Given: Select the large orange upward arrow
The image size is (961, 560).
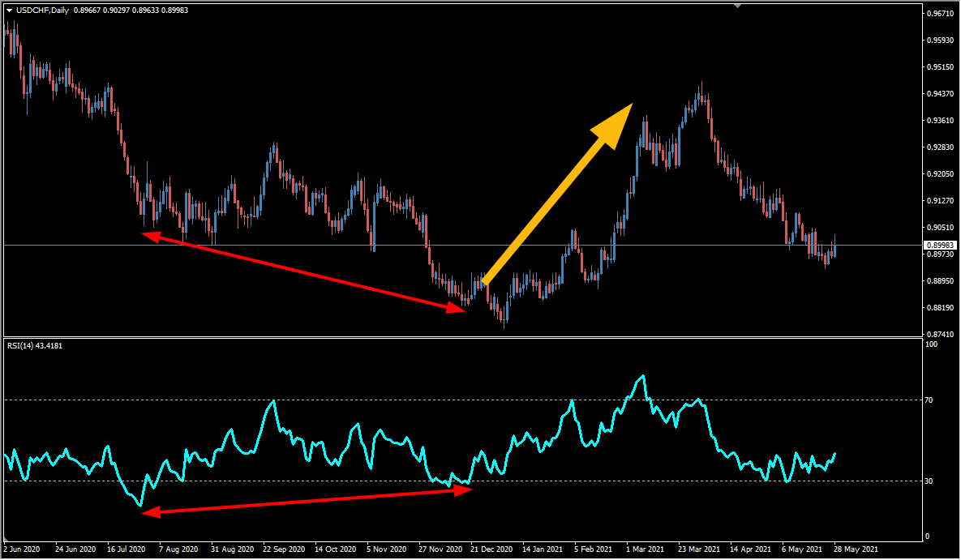Looking at the screenshot, I should pos(558,193).
